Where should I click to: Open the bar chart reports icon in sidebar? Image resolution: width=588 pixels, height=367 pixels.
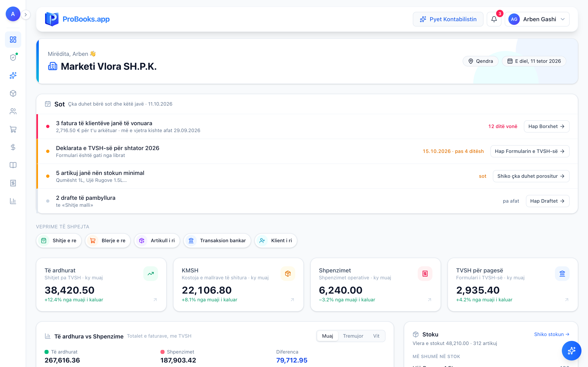coord(13,201)
